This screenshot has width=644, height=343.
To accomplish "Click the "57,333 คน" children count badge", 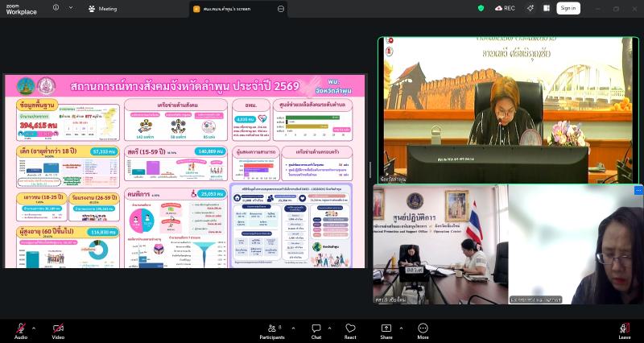I will tap(105, 151).
